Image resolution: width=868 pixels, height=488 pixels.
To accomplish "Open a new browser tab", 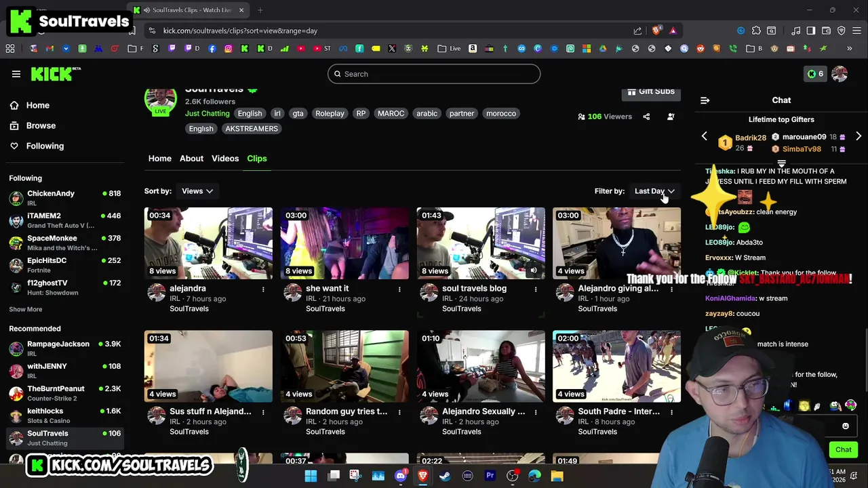I will pos(260,10).
